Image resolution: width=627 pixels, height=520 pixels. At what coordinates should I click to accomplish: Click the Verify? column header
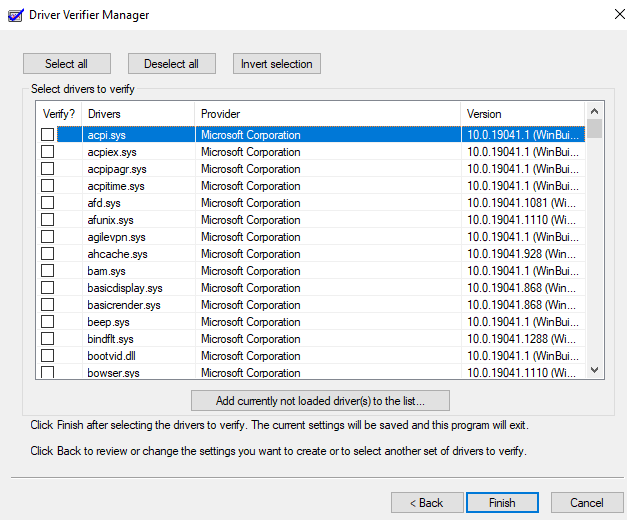pyautogui.click(x=58, y=114)
